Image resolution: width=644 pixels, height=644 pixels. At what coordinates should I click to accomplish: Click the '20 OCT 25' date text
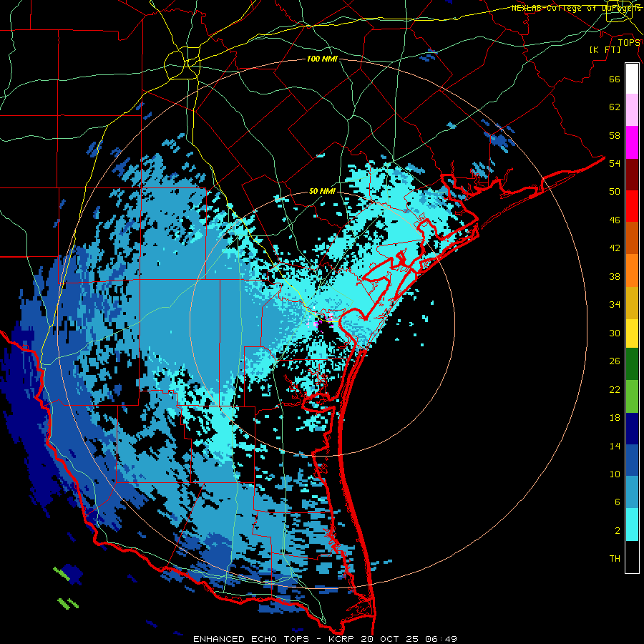coord(389,639)
